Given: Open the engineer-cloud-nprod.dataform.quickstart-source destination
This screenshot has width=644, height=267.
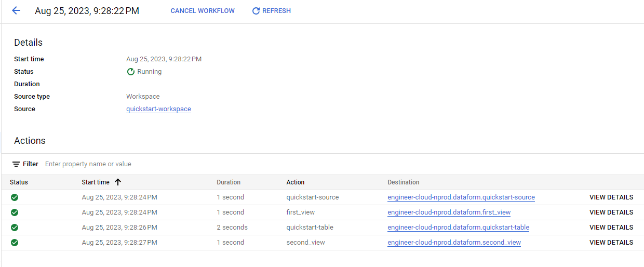Looking at the screenshot, I should [x=461, y=197].
